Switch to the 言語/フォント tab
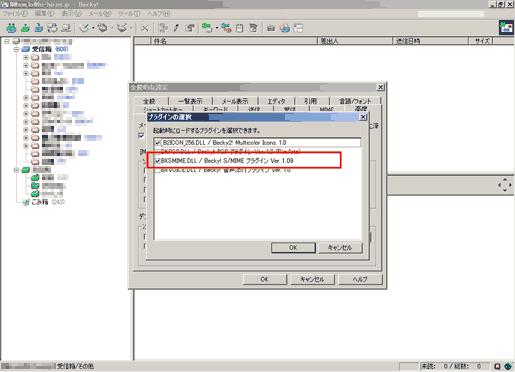Viewport: 515px width, 372px height. [x=355, y=101]
